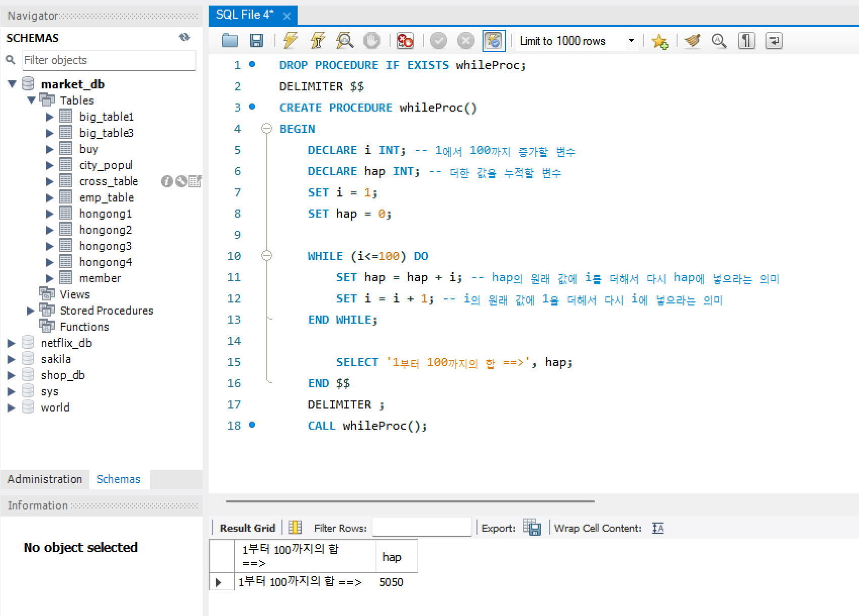Fold the BEGIN block at line 4
This screenshot has width=859, height=616.
(x=267, y=128)
